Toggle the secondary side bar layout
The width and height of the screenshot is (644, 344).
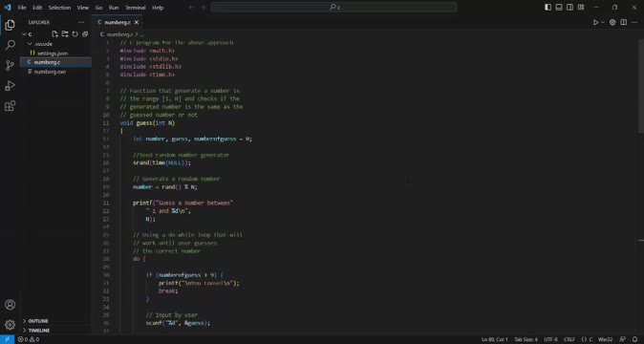pos(569,8)
